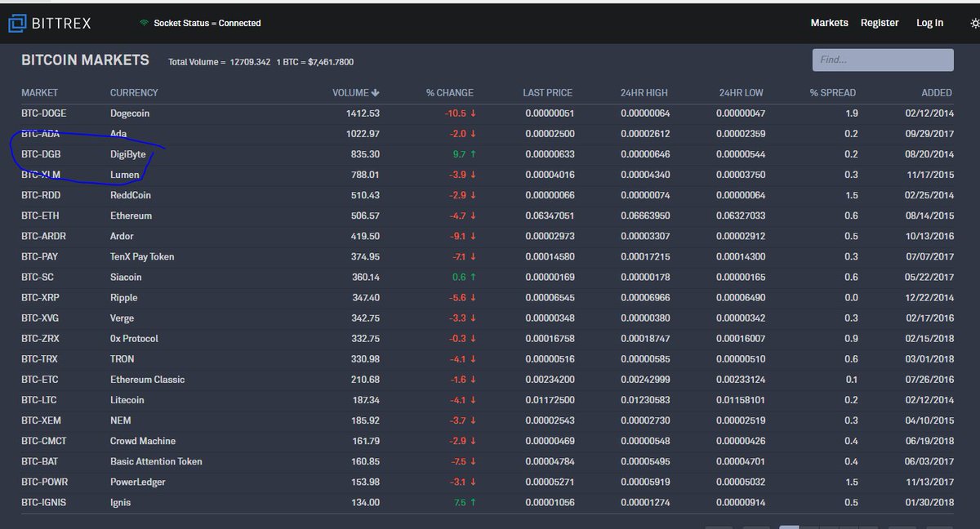980x529 pixels.
Task: Open the BTC-ADA market
Action: [40, 134]
